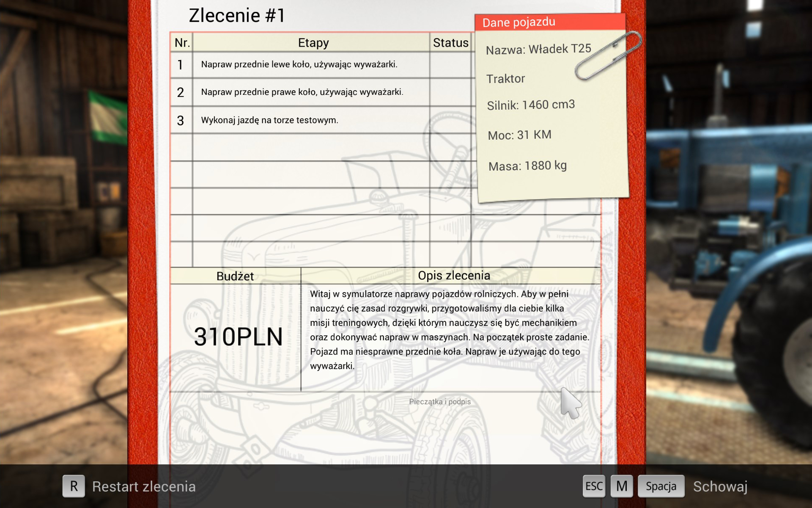Click the Pieczątka i podpis signature field
Image resolution: width=812 pixels, height=508 pixels.
coord(439,402)
